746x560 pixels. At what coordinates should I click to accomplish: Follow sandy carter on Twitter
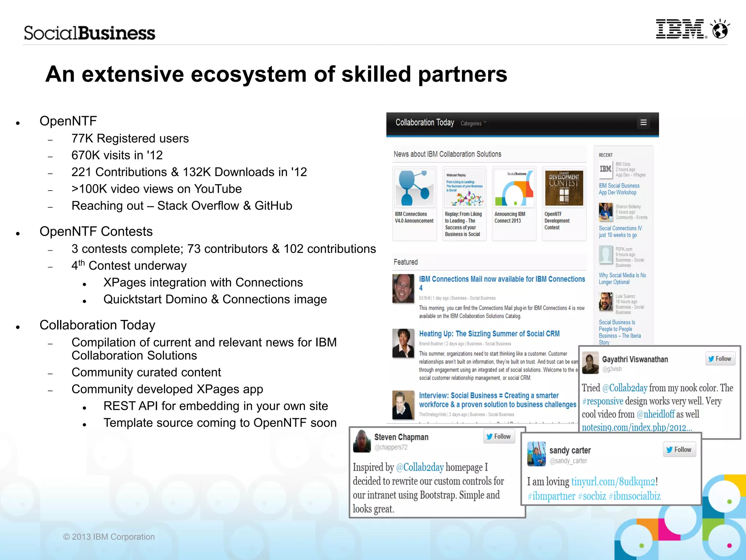tap(679, 450)
